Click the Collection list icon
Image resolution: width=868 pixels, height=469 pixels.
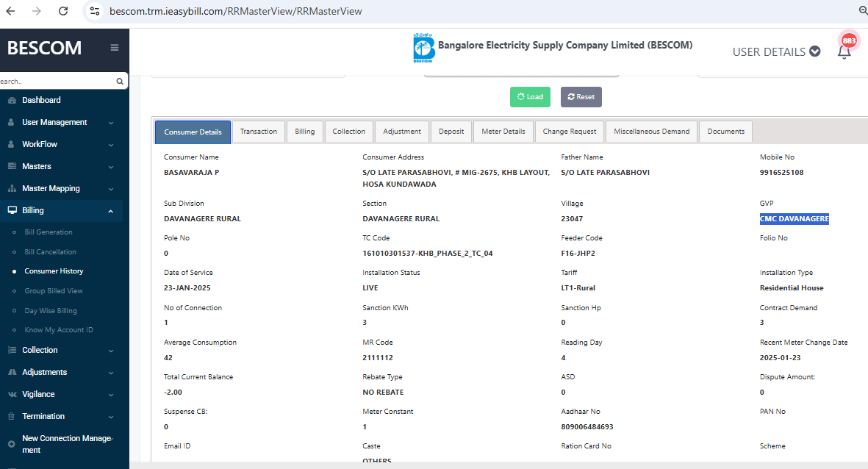(12, 350)
